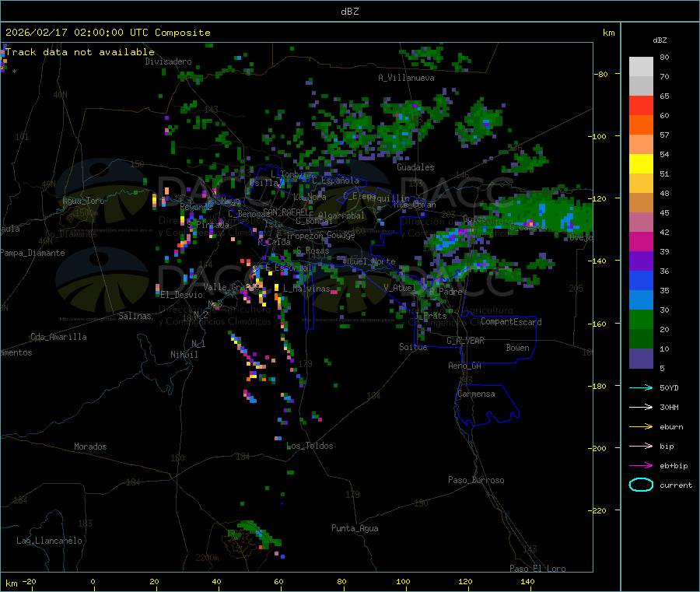Image resolution: width=700 pixels, height=592 pixels.
Task: Click the 'Pampa_Diamante' map label
Action: tap(32, 253)
